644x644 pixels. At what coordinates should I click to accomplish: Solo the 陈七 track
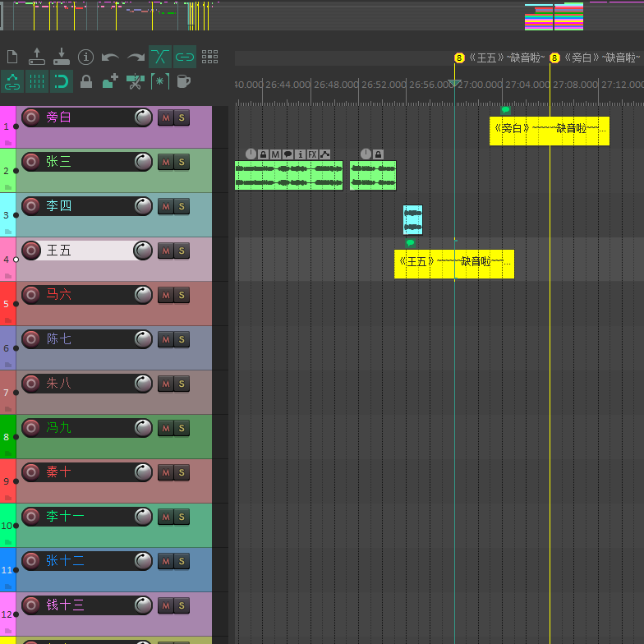tap(182, 340)
